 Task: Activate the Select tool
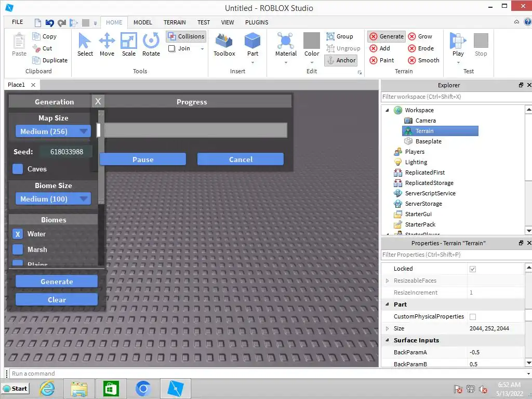coord(85,45)
